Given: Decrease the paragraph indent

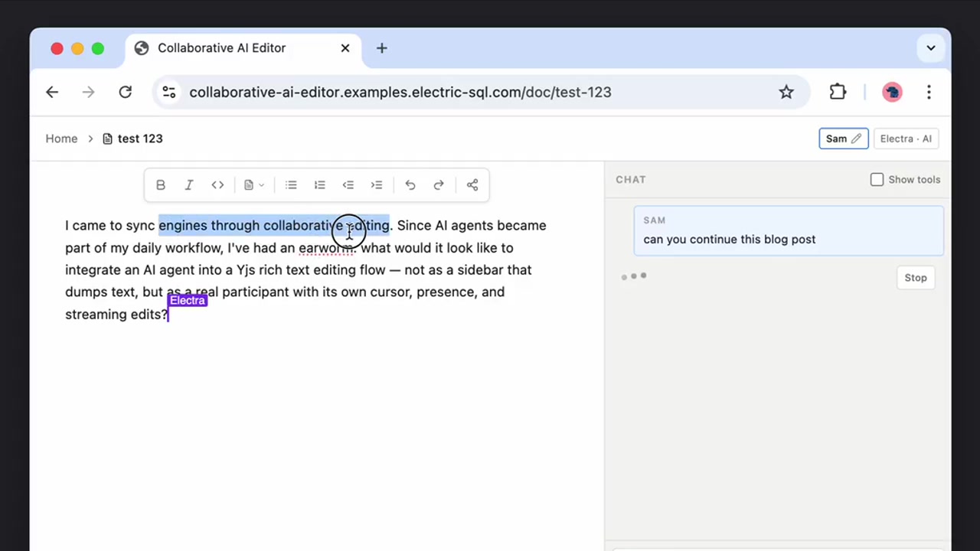Looking at the screenshot, I should coord(348,184).
